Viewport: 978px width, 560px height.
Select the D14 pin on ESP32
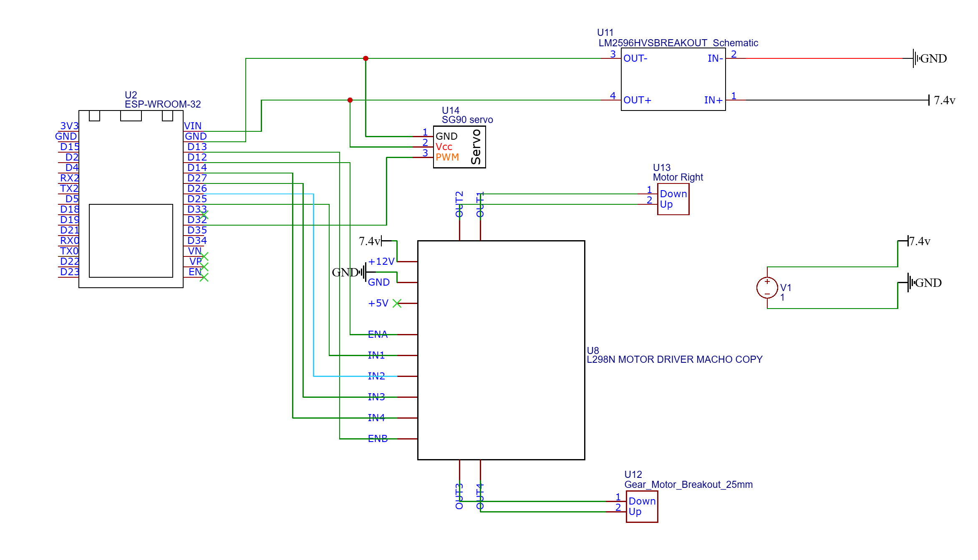197,168
